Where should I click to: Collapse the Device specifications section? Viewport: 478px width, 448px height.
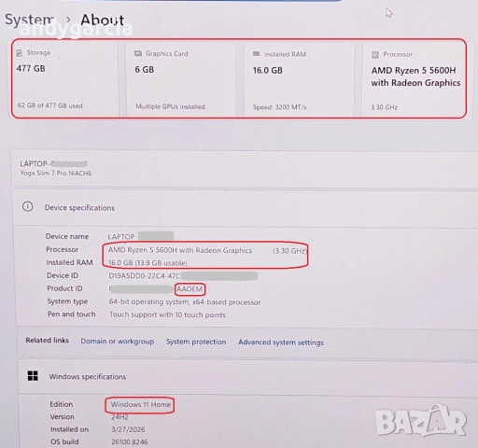(246, 207)
